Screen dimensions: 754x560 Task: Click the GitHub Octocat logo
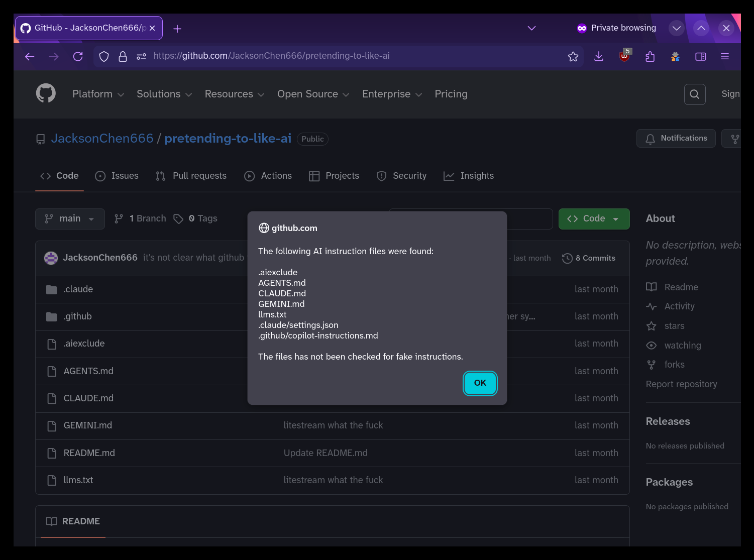46,93
